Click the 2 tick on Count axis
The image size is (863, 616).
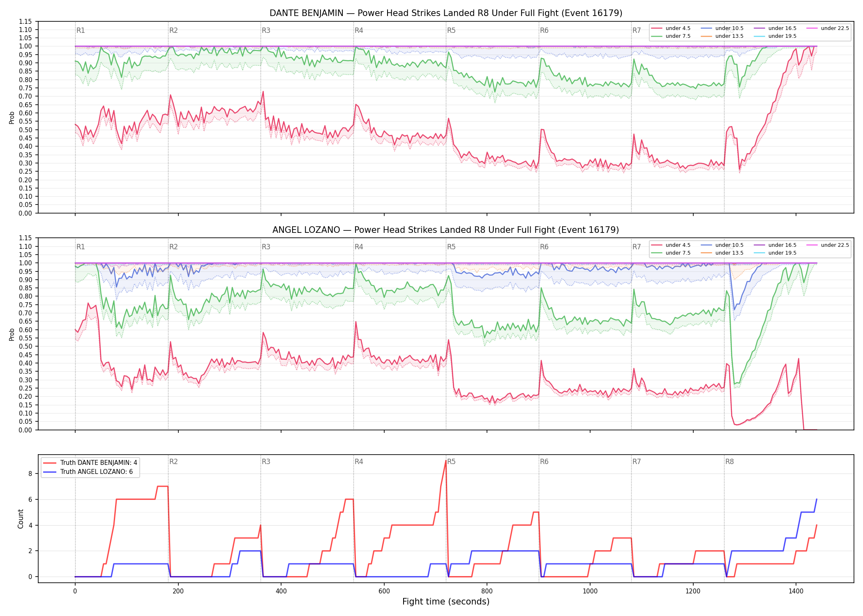pyautogui.click(x=30, y=551)
